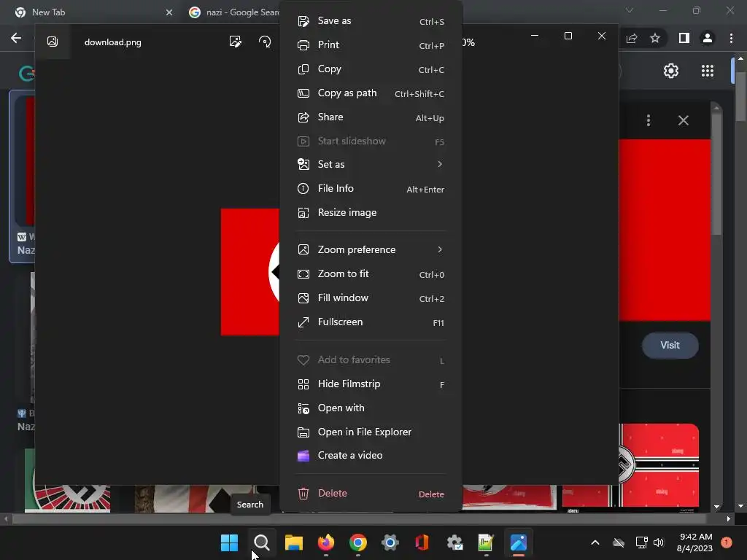Open Google quick settings gear
The image size is (747, 560).
[x=671, y=71]
